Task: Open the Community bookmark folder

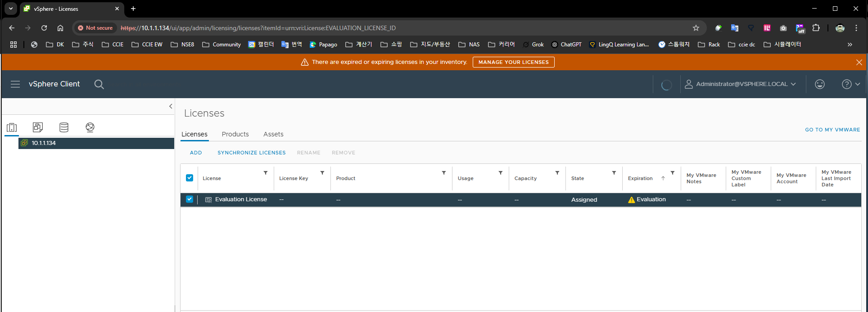Action: (x=222, y=45)
